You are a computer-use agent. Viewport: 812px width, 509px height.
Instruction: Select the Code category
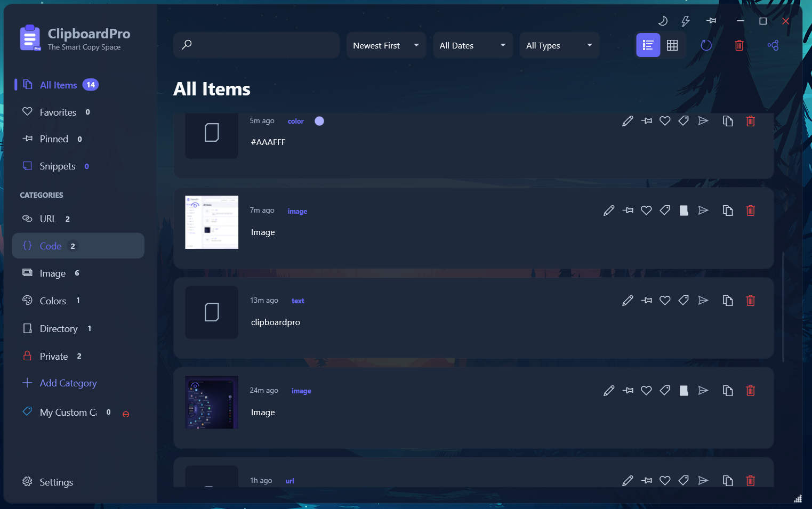pyautogui.click(x=78, y=246)
